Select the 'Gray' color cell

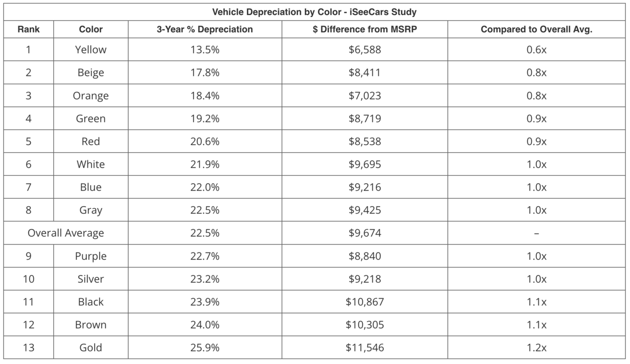tap(91, 210)
